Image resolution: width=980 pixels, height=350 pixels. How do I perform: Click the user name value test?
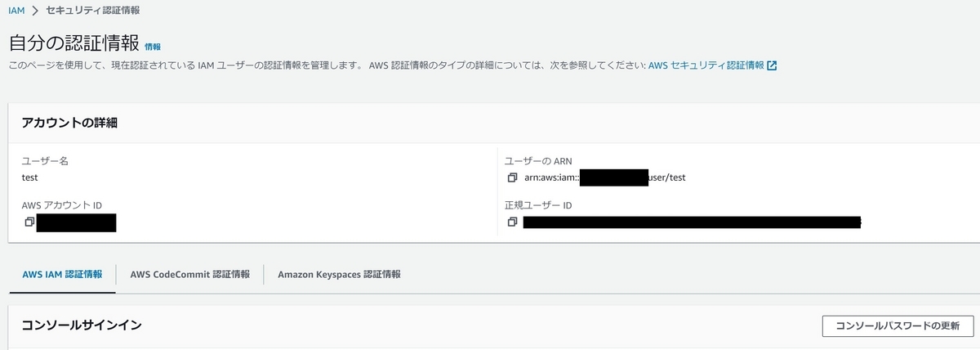[30, 177]
